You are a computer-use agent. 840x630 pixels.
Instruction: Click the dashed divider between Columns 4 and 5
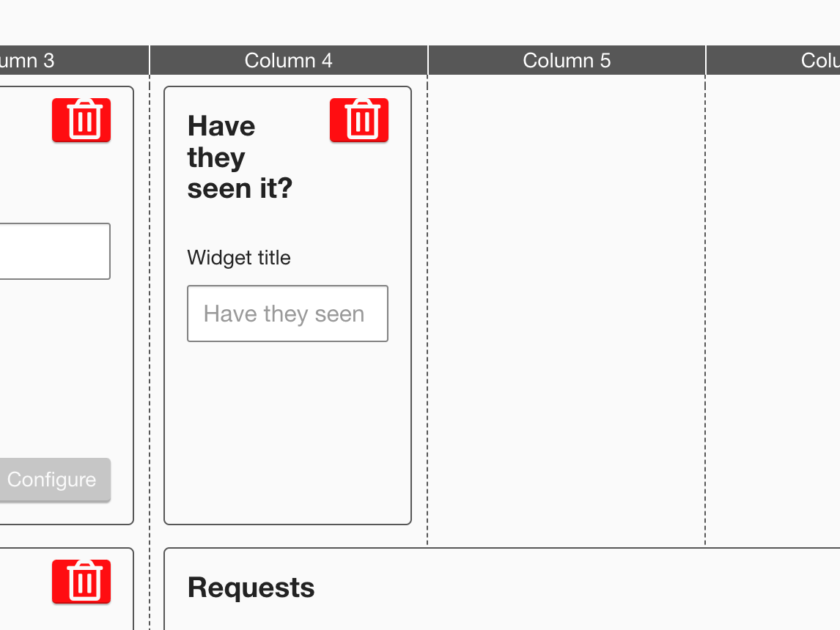pyautogui.click(x=427, y=308)
